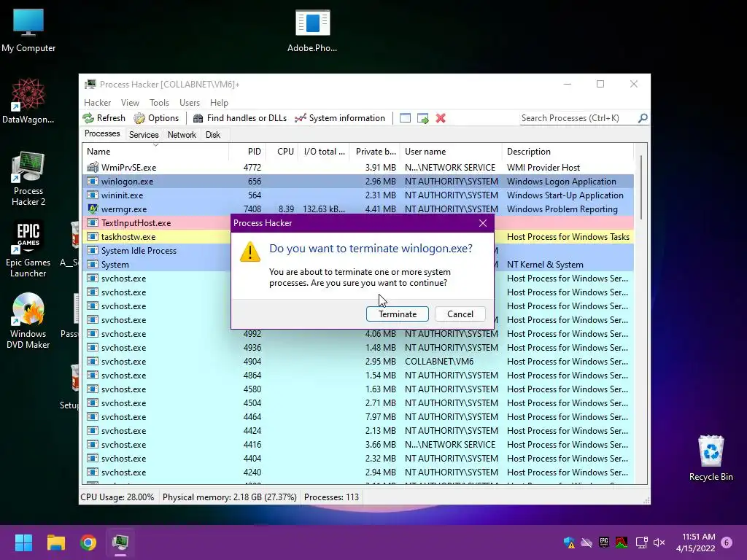Open the Users menu
Screen dimensions: 747x560
click(x=190, y=103)
